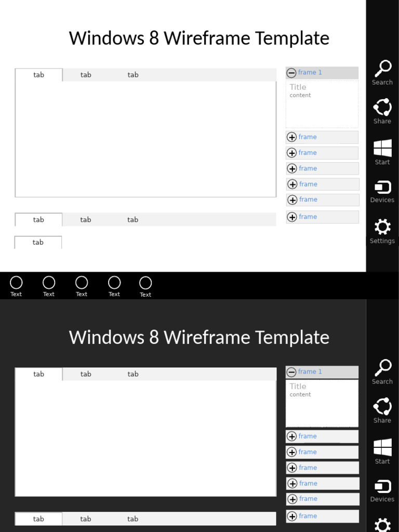399x532 pixels.
Task: Open the Share charm in the dark template
Action: coord(382,411)
